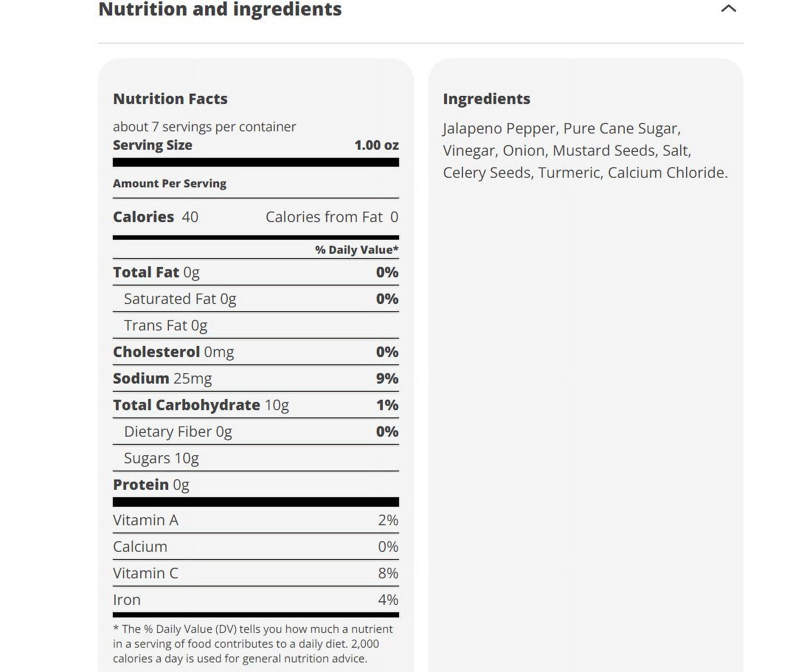Viewport: 804px width, 672px height.
Task: Click the Nutrition Facts title
Action: click(x=170, y=99)
